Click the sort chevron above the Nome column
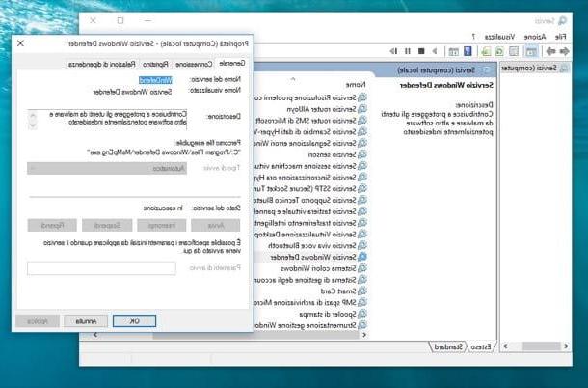Viewport: 588px width, 388px height. tap(293, 79)
